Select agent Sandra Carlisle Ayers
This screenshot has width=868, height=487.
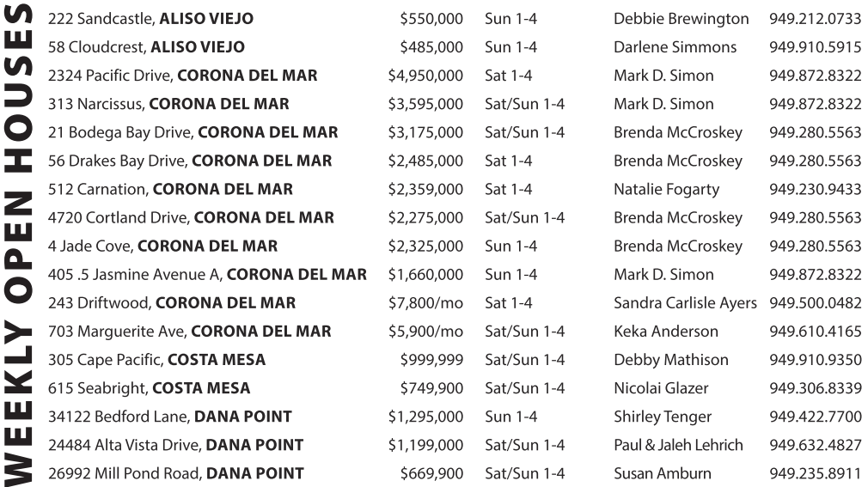685,303
